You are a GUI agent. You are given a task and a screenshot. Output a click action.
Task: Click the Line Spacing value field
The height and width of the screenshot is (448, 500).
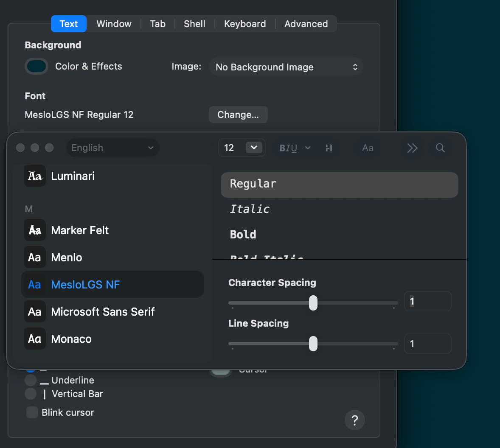click(x=427, y=344)
